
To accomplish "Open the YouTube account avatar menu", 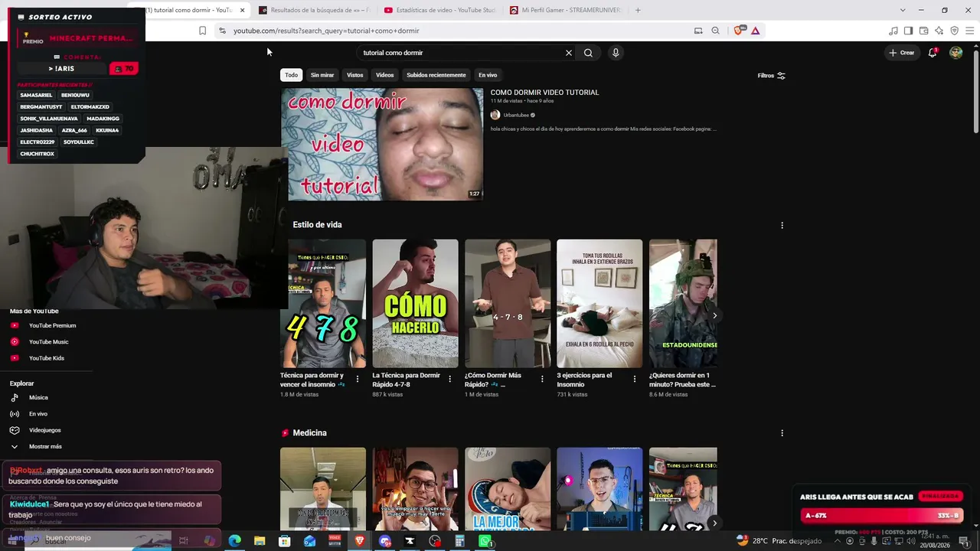I will [955, 53].
